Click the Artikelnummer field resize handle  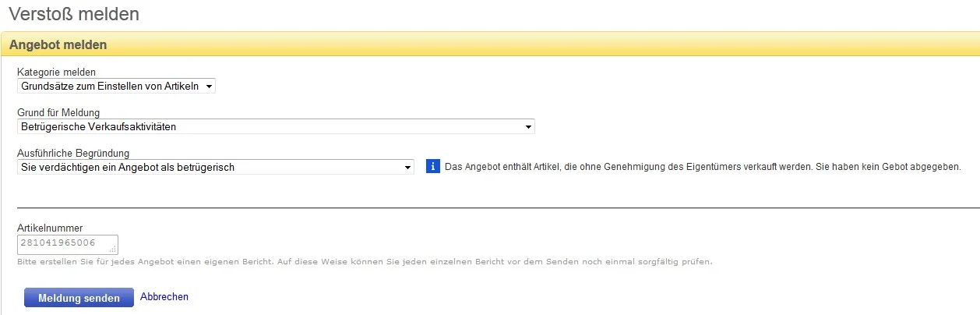[113, 250]
